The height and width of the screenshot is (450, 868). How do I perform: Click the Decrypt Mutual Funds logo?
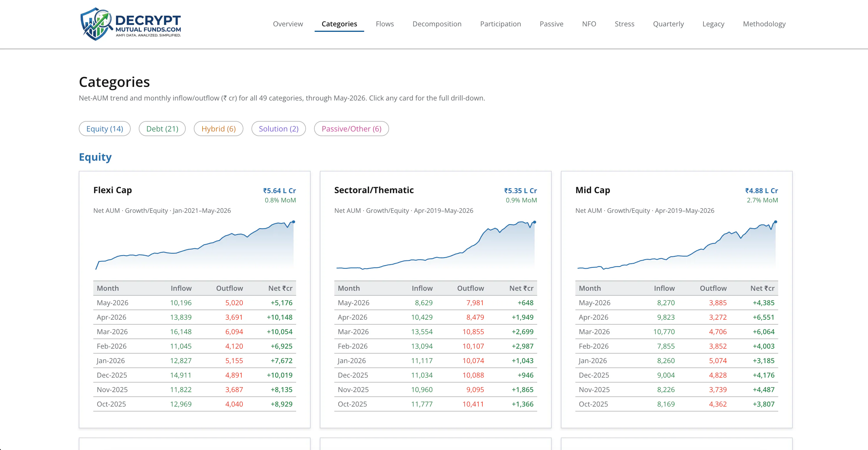131,24
